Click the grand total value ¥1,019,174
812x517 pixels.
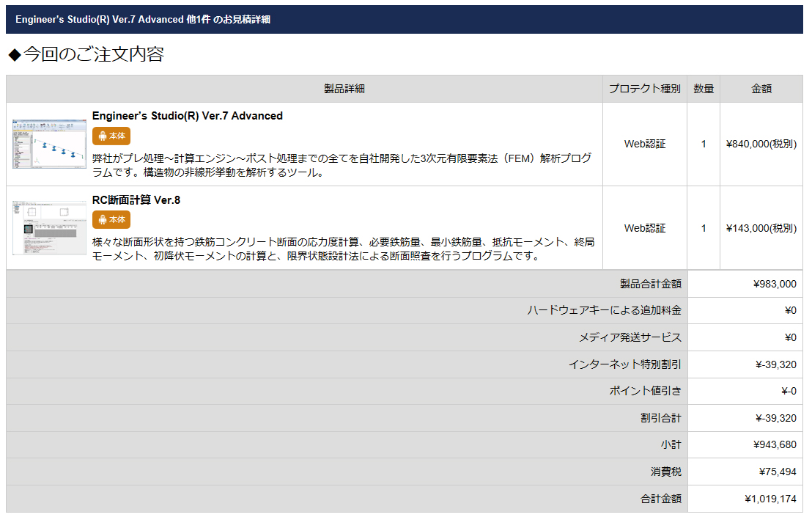(770, 499)
